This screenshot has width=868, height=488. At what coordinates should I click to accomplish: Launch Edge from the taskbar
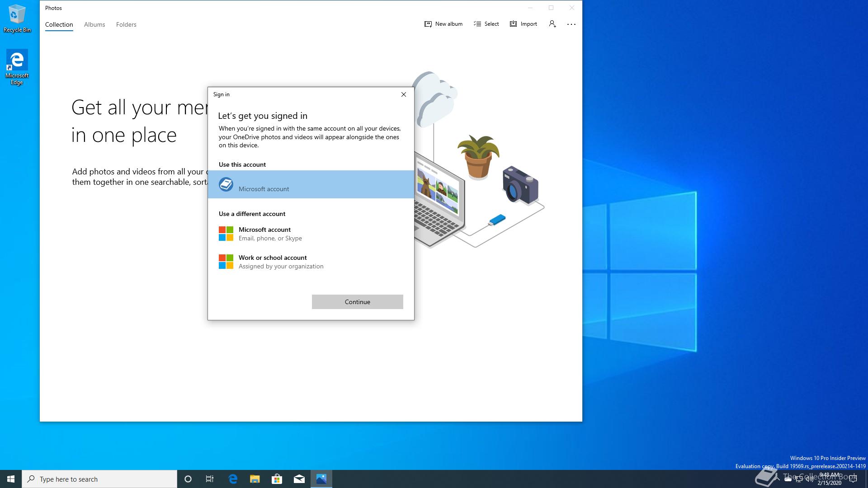coord(233,479)
